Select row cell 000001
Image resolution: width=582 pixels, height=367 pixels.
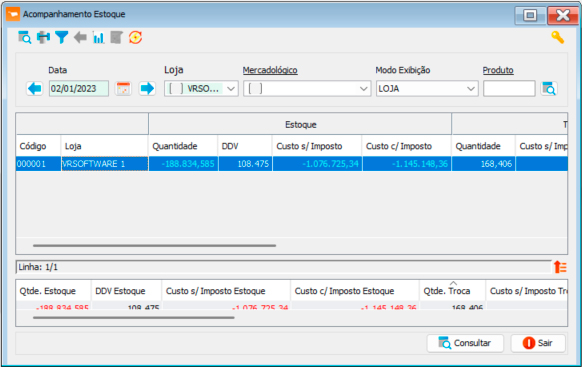tap(38, 164)
